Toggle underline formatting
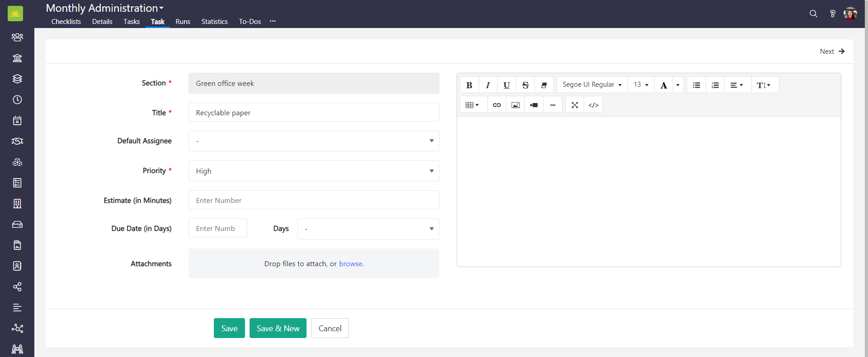 pyautogui.click(x=506, y=85)
